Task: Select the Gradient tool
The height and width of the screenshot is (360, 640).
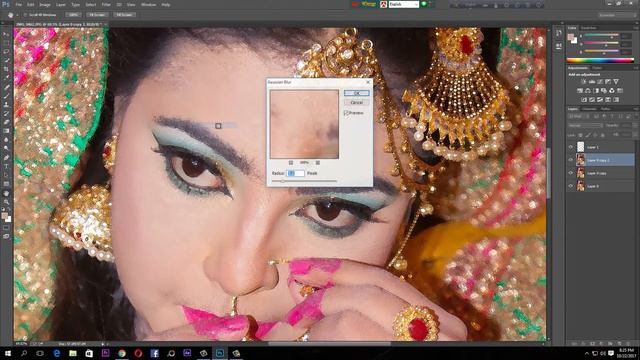Action: 6,131
